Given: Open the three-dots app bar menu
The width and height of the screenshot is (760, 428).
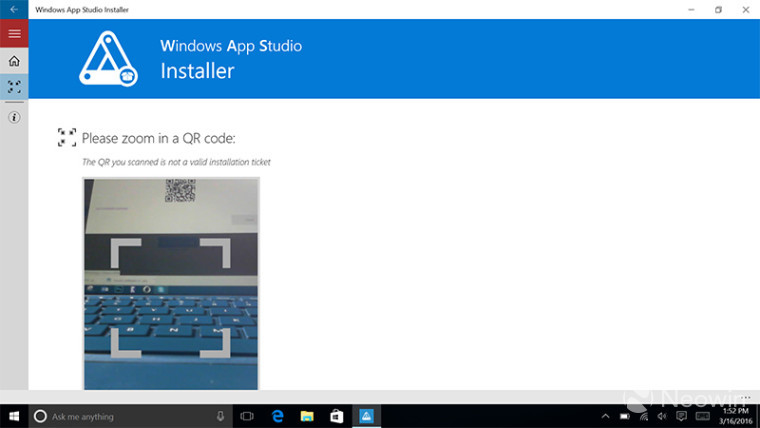Looking at the screenshot, I should click(746, 396).
